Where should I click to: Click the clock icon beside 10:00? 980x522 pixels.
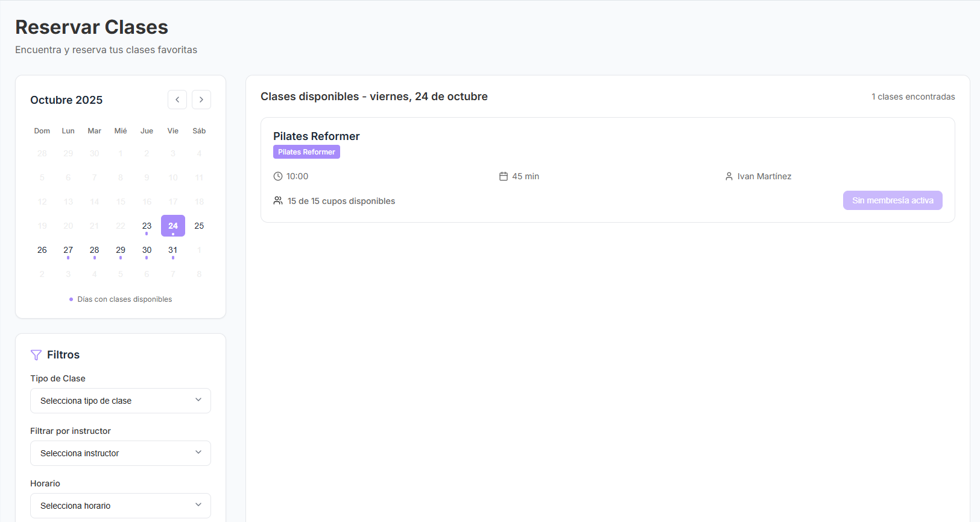coord(278,176)
